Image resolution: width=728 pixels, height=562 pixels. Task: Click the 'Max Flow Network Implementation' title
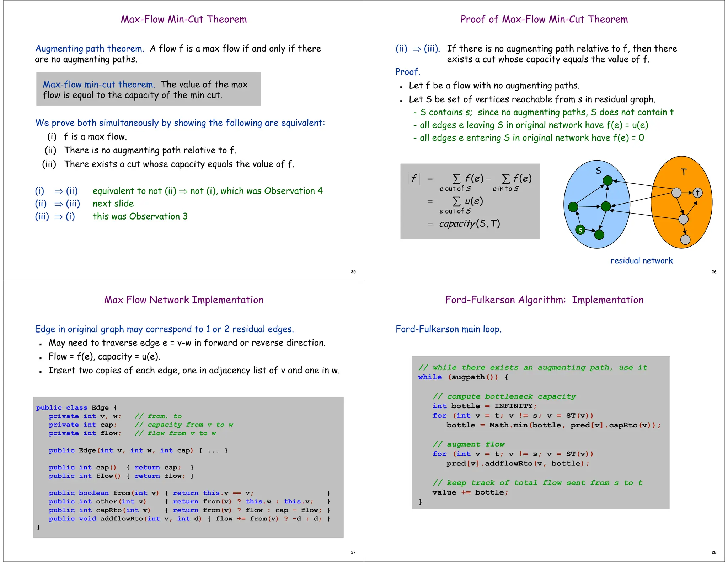coord(183,300)
